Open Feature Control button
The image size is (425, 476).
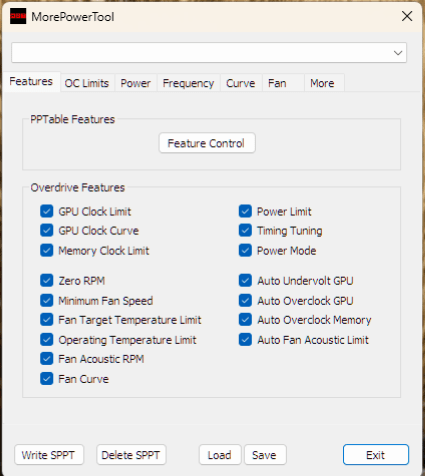(x=207, y=143)
